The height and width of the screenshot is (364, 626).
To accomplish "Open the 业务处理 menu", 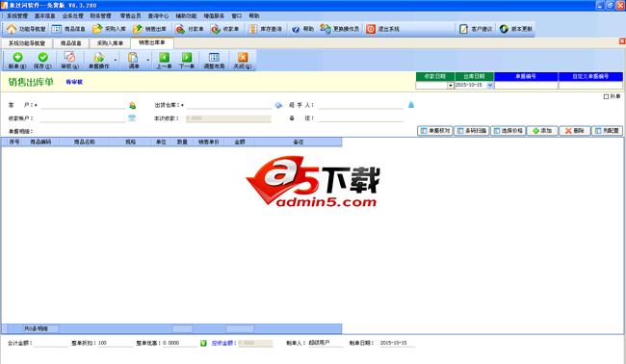I will [72, 16].
